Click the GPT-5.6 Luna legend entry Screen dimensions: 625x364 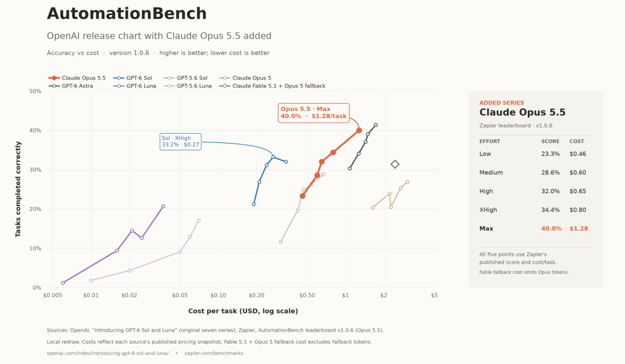tap(187, 86)
